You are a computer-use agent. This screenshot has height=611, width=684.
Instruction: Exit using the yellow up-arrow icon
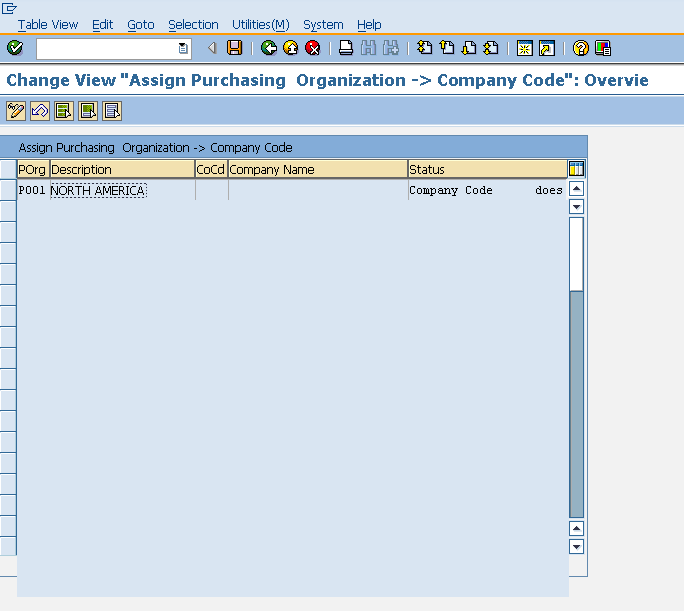click(291, 48)
